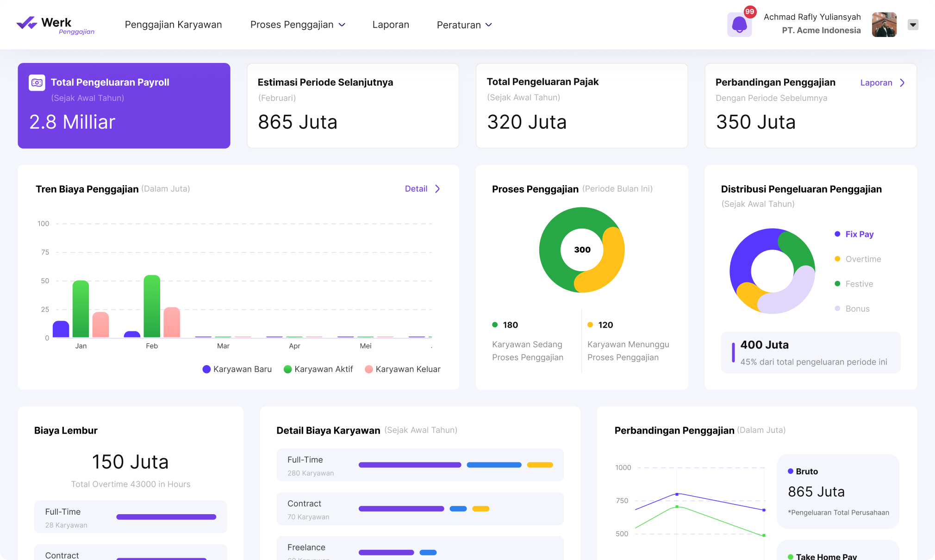Click Freelance row in Detail Biaya Karyawan

(x=420, y=548)
